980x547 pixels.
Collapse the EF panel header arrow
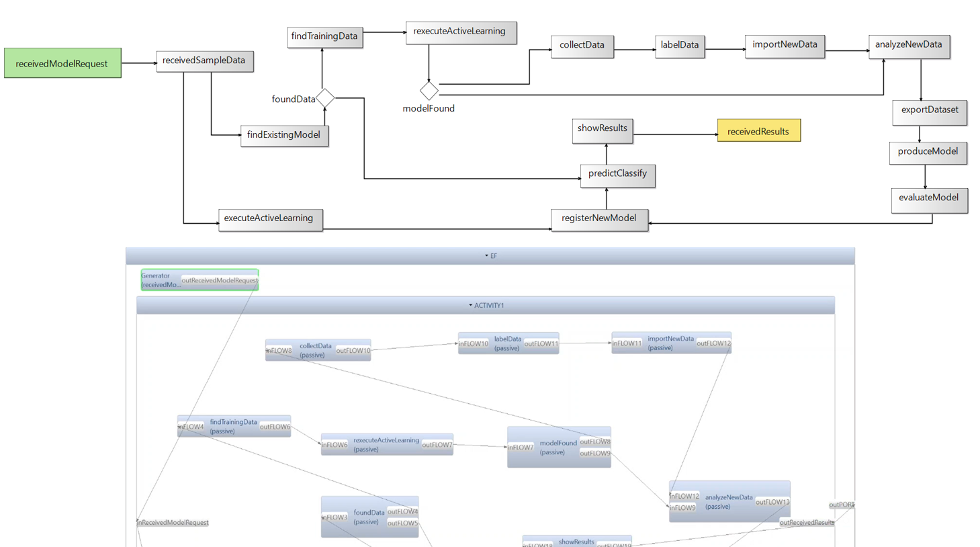coord(486,256)
